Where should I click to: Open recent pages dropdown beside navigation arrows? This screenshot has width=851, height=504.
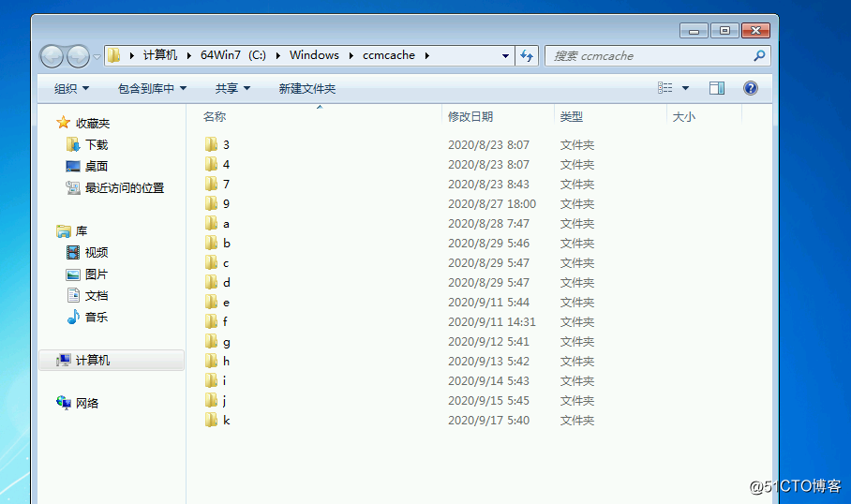click(x=97, y=56)
